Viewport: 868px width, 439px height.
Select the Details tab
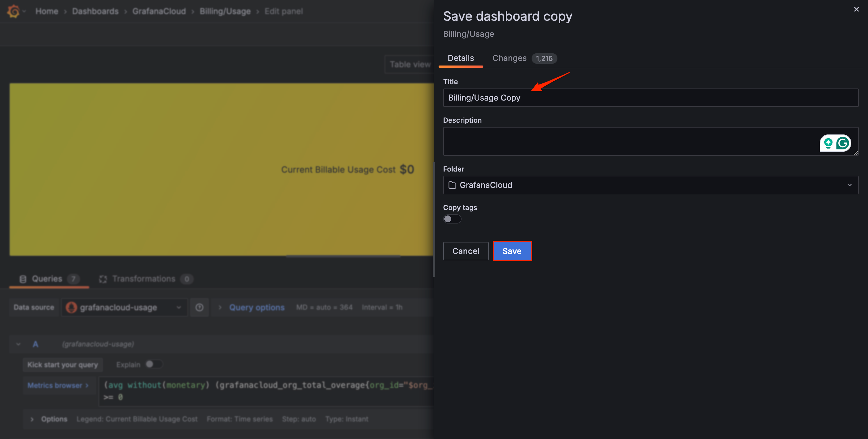[x=461, y=58]
